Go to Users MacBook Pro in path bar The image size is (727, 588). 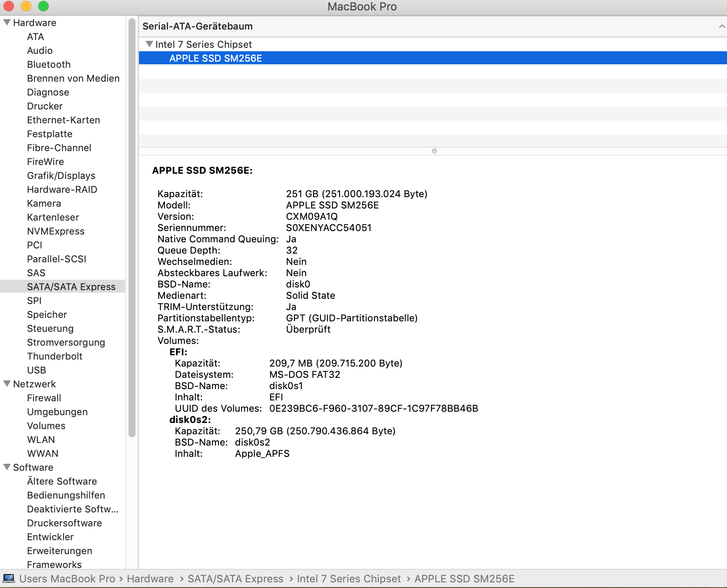67,579
